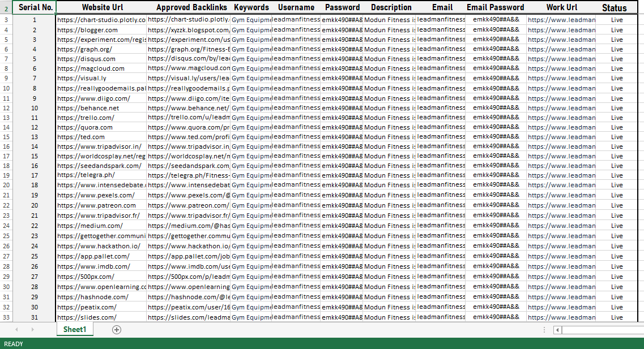This screenshot has height=349, width=644.
Task: Select the Keywords header cell
Action: pos(251,7)
